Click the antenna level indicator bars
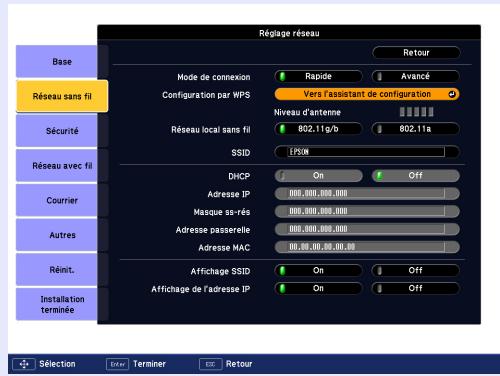The height and width of the screenshot is (376, 500). point(417,112)
